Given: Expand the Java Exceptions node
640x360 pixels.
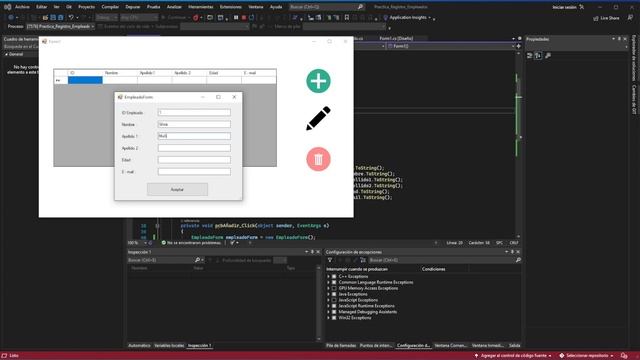Looking at the screenshot, I should click(x=328, y=294).
